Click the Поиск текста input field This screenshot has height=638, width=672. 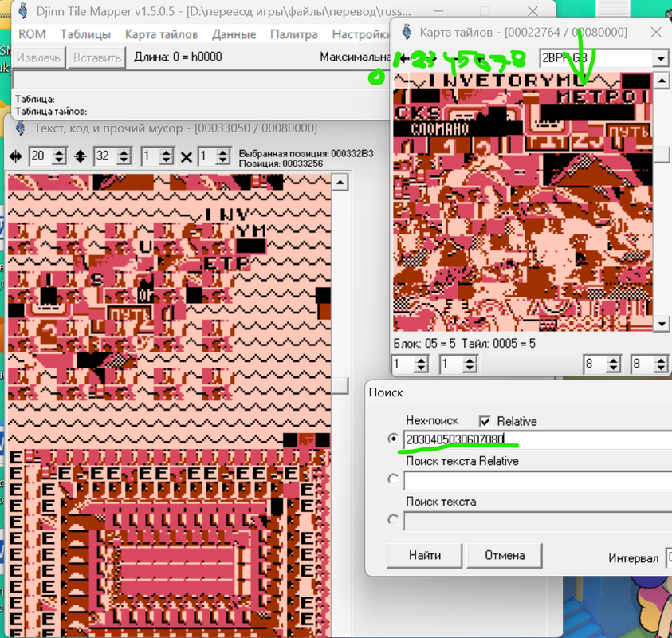click(x=537, y=521)
